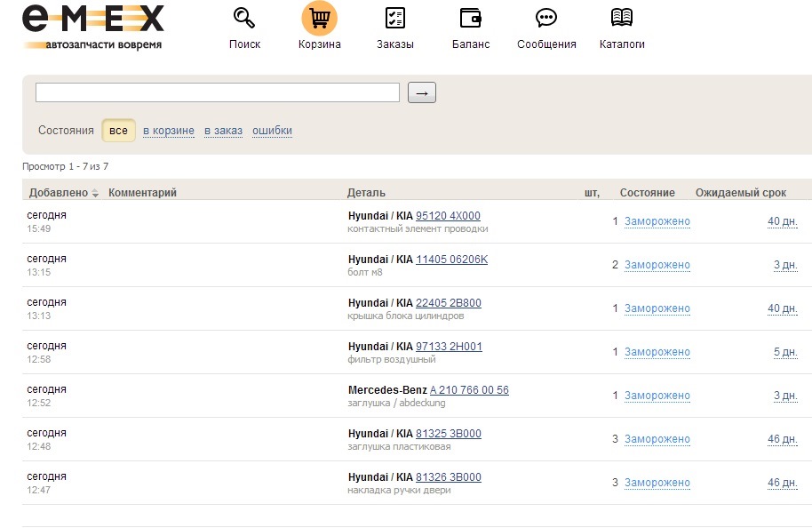The image size is (812, 528).
Task: Open the Поиск search icon
Action: click(244, 18)
